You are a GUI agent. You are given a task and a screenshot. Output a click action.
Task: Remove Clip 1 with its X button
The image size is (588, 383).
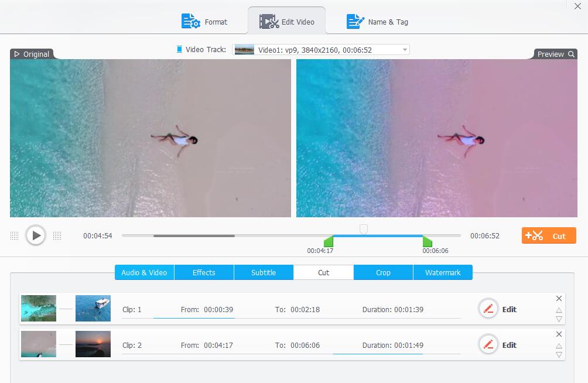[x=559, y=298]
